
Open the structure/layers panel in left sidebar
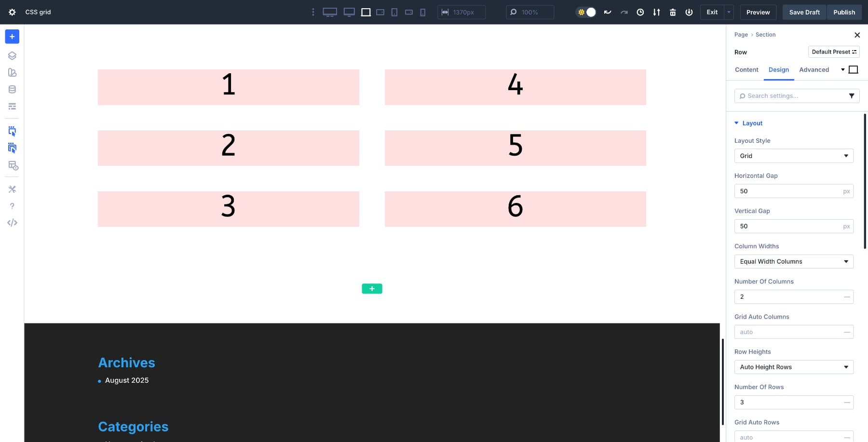coord(12,55)
